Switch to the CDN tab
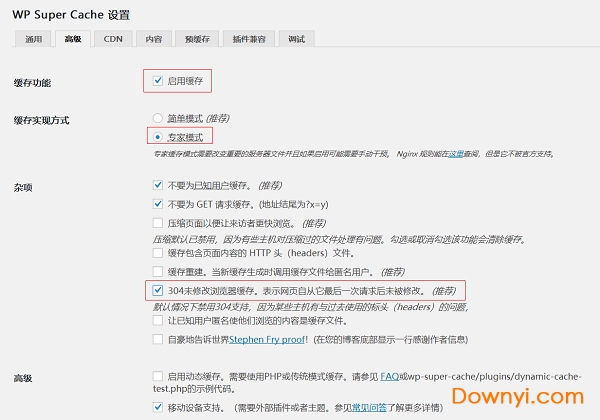The height and width of the screenshot is (420, 600). click(113, 39)
